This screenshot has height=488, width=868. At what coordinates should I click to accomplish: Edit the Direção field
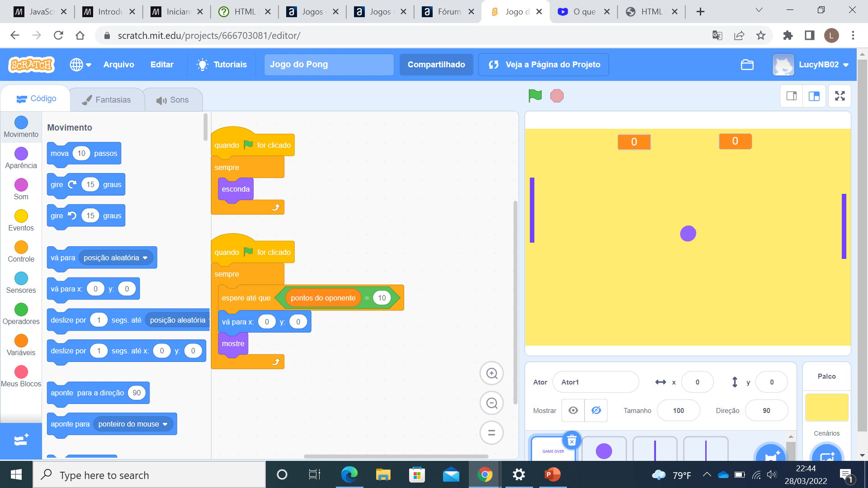[766, 410]
